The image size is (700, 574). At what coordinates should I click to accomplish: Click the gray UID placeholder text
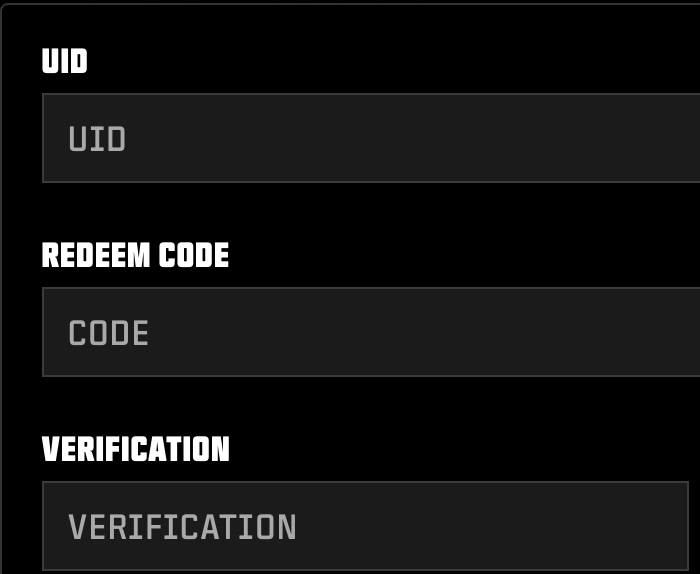[x=97, y=139]
